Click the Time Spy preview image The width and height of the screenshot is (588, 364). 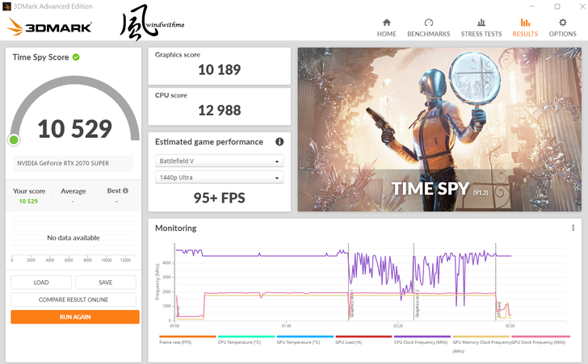439,129
